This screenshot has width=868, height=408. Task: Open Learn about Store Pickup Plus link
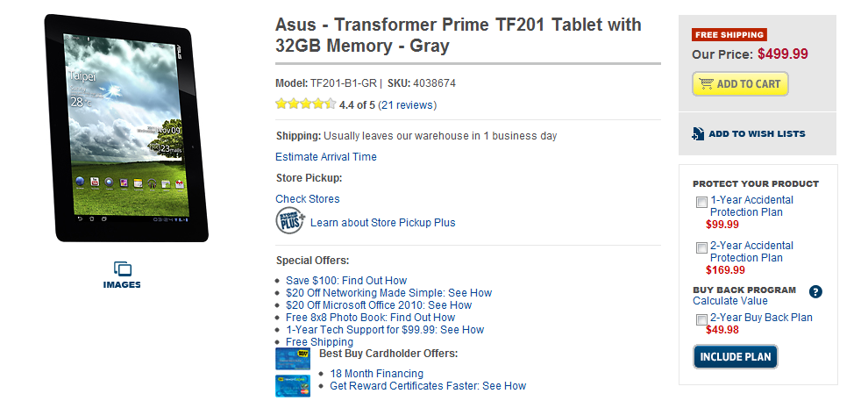(383, 223)
